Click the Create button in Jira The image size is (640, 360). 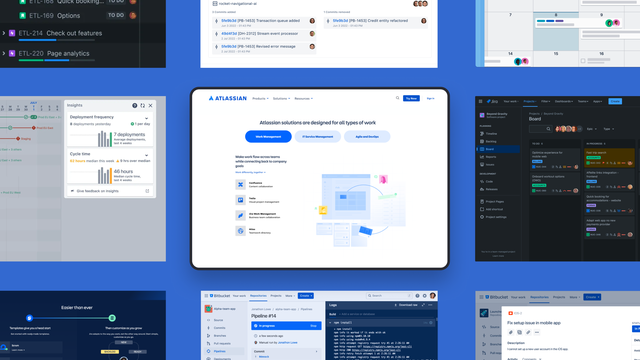615,101
